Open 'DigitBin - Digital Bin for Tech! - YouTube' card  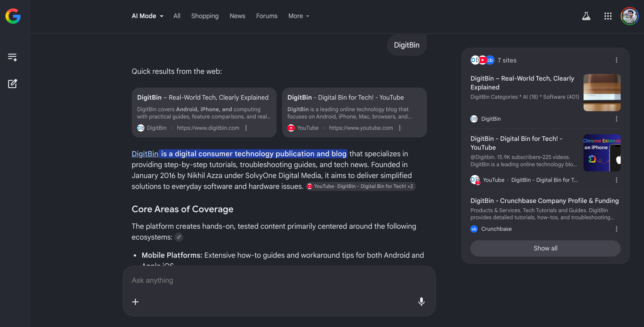pos(354,113)
